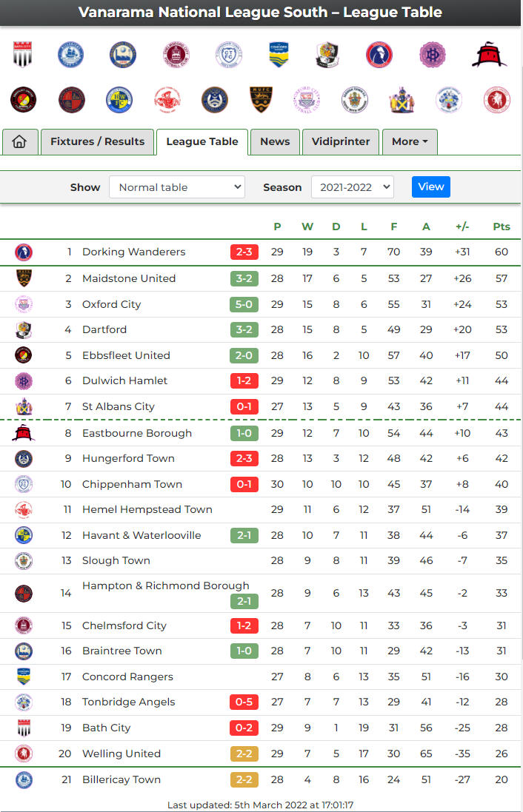Open the Season 2021-2022 dropdown
The width and height of the screenshot is (523, 812).
click(x=352, y=187)
